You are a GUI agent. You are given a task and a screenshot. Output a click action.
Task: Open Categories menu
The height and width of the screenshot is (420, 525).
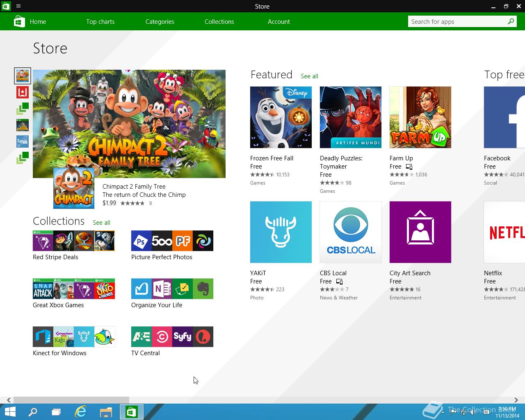click(160, 22)
